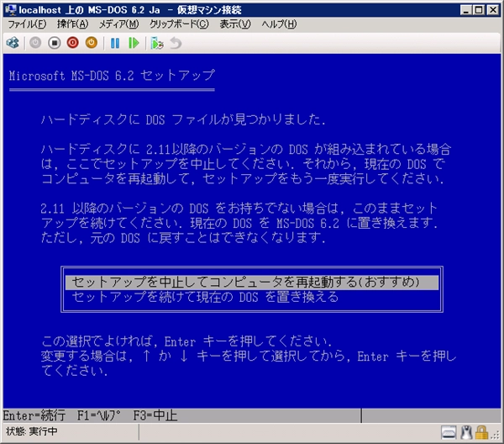The height and width of the screenshot is (444, 504).
Task: Open the クリップボード(C) menu
Action: click(x=179, y=24)
